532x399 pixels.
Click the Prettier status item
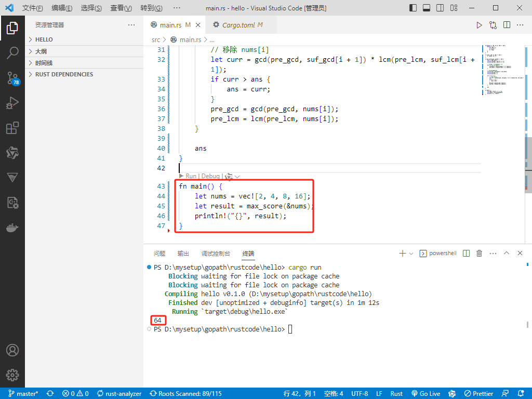click(478, 394)
